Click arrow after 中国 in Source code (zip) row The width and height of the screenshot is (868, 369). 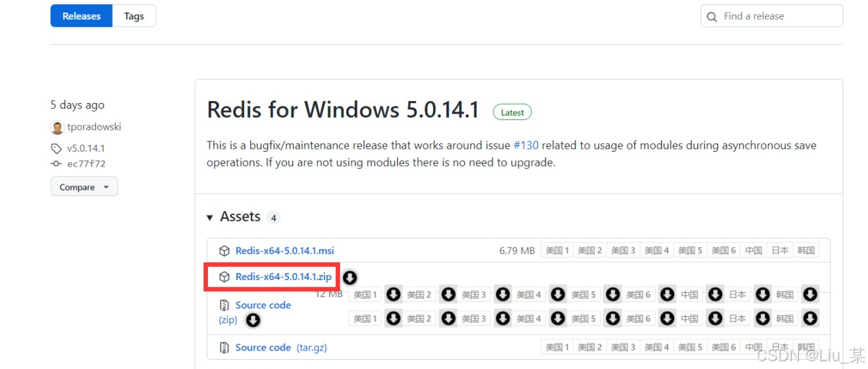(x=715, y=318)
